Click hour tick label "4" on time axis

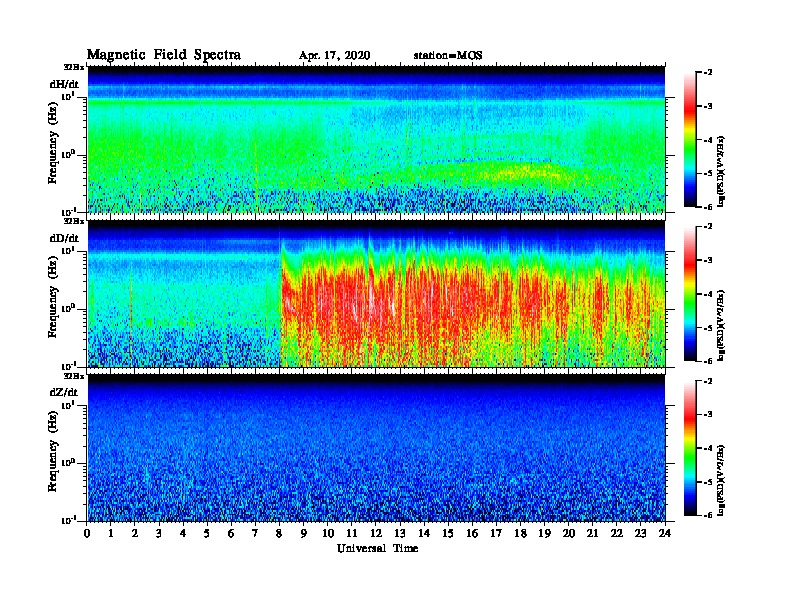183,534
